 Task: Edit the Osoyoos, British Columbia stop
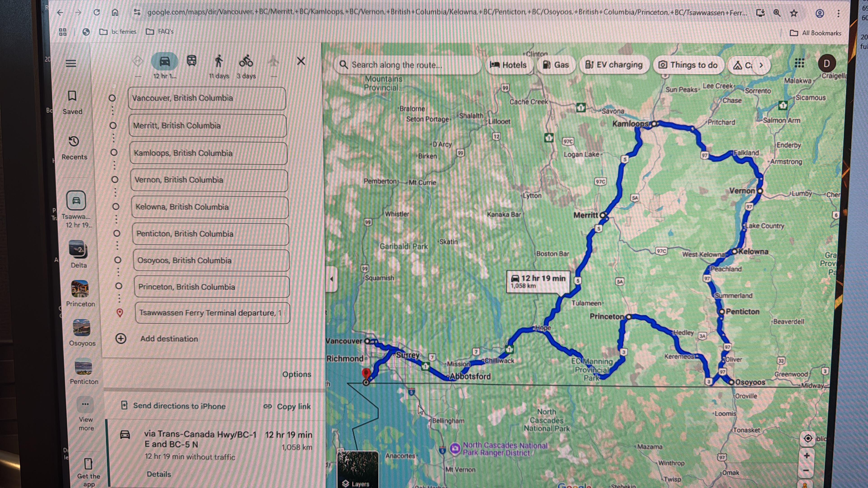[211, 260]
